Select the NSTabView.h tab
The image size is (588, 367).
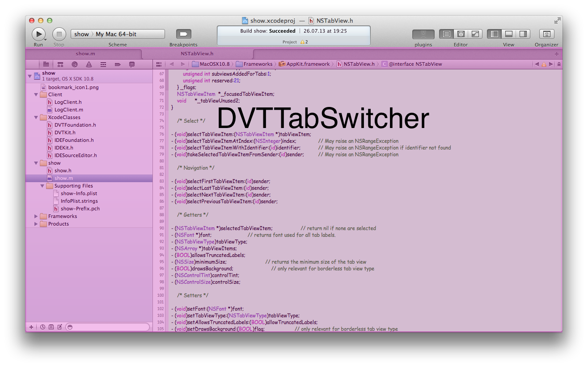point(197,54)
